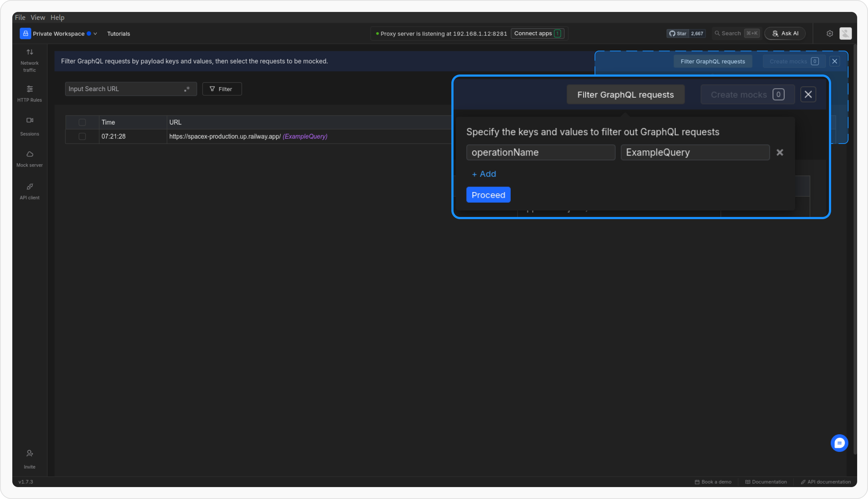The width and height of the screenshot is (868, 499).
Task: Open the Help menu
Action: tap(57, 17)
